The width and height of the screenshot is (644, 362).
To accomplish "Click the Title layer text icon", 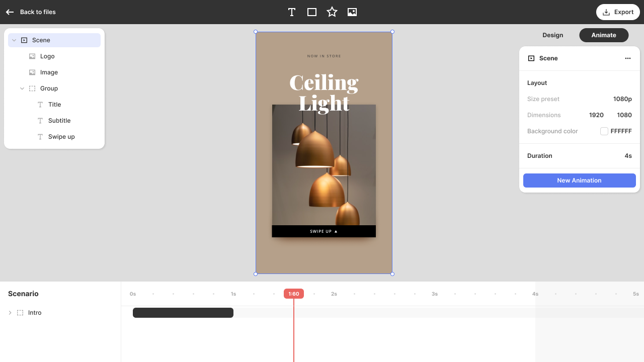I will pyautogui.click(x=40, y=105).
